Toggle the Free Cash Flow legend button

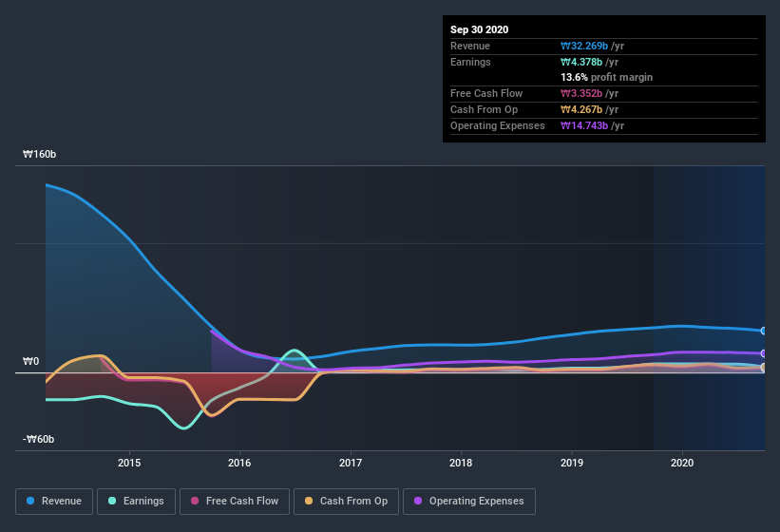point(235,502)
